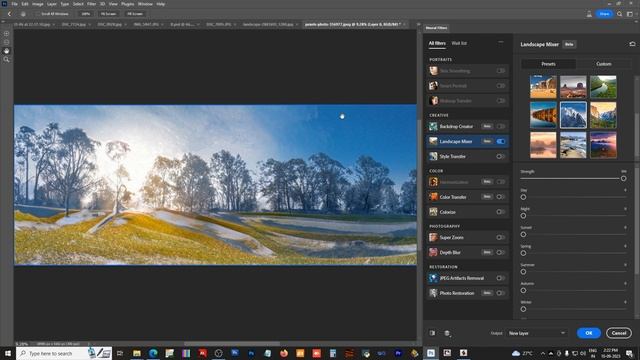Click the Depth Blur filter icon

pos(433,252)
